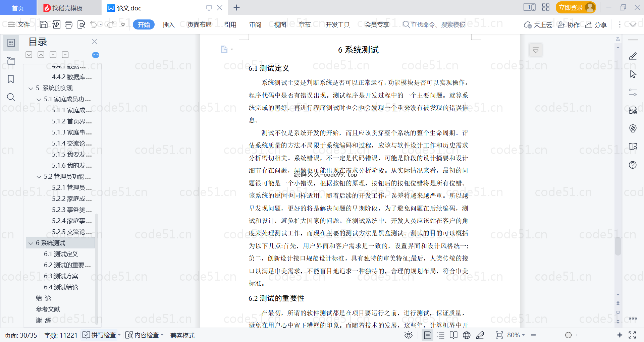Click the page layout icon at document top left
The height and width of the screenshot is (342, 644).
coord(224,49)
